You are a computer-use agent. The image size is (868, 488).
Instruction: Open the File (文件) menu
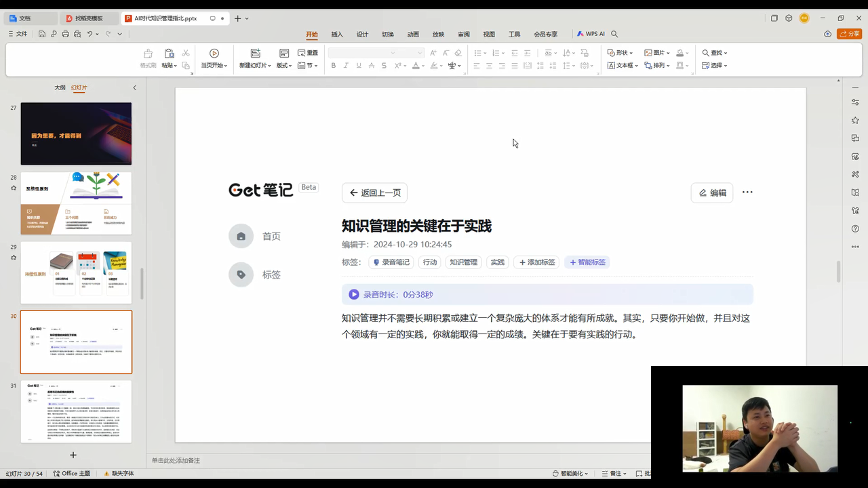point(18,34)
